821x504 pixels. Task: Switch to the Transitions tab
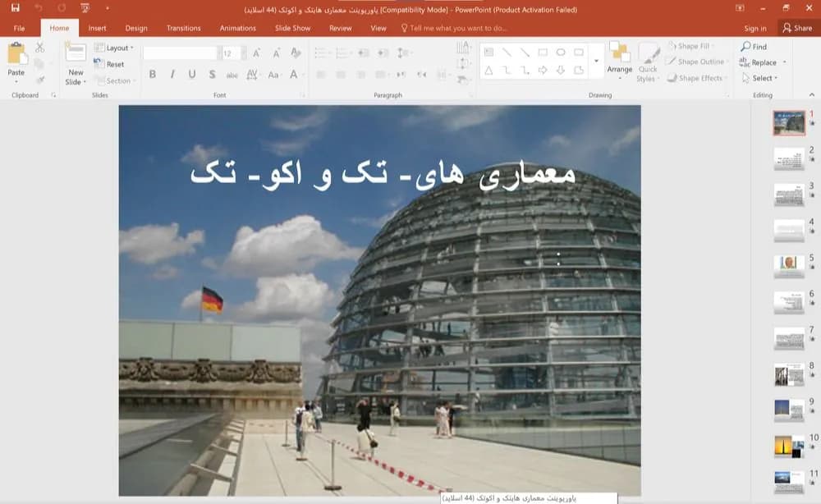pos(183,28)
